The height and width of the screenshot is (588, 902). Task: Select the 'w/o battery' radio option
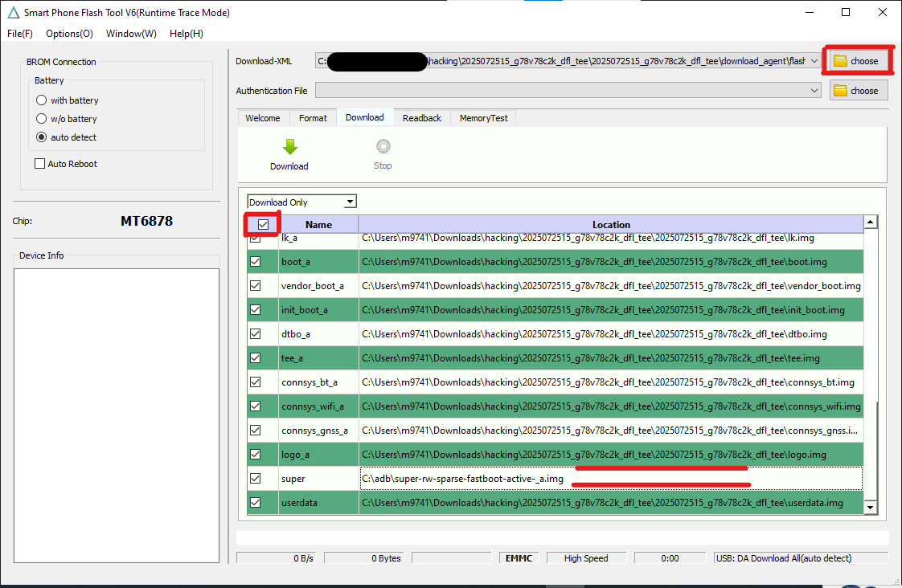[42, 119]
